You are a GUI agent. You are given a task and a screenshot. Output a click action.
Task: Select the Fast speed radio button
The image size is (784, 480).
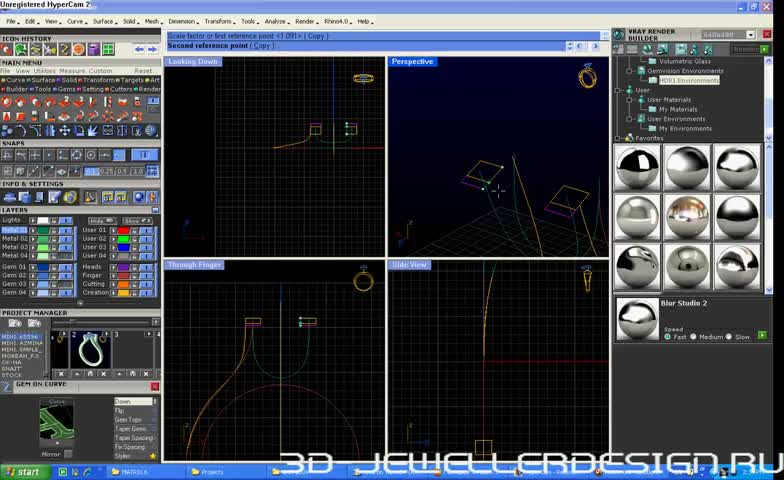(x=668, y=337)
